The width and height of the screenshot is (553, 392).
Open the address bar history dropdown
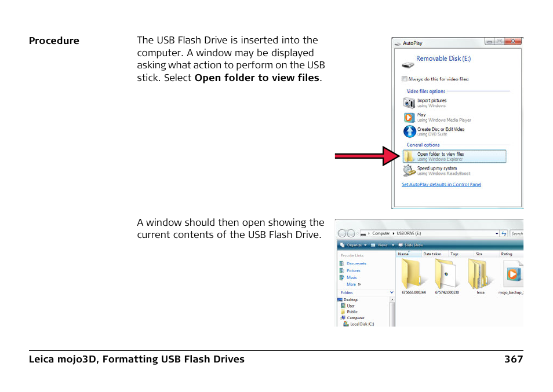(497, 233)
